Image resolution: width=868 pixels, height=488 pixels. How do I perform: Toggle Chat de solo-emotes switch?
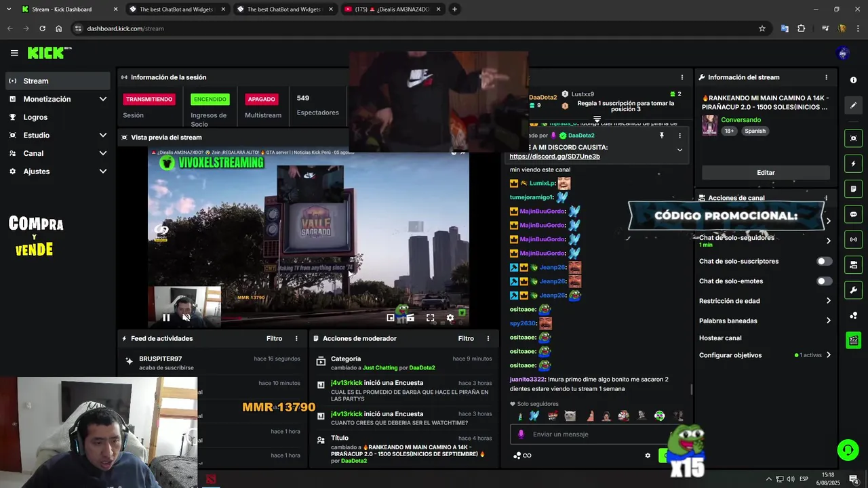(823, 281)
